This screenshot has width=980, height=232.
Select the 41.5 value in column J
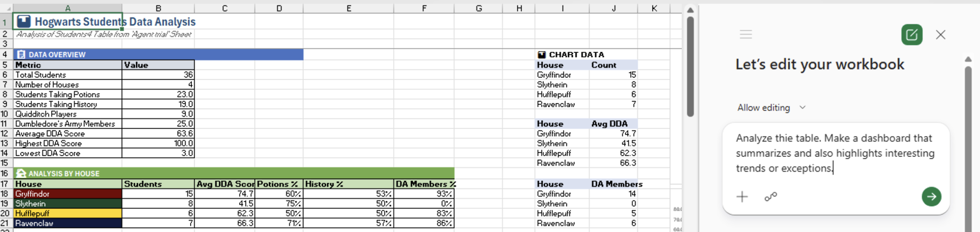pos(613,143)
